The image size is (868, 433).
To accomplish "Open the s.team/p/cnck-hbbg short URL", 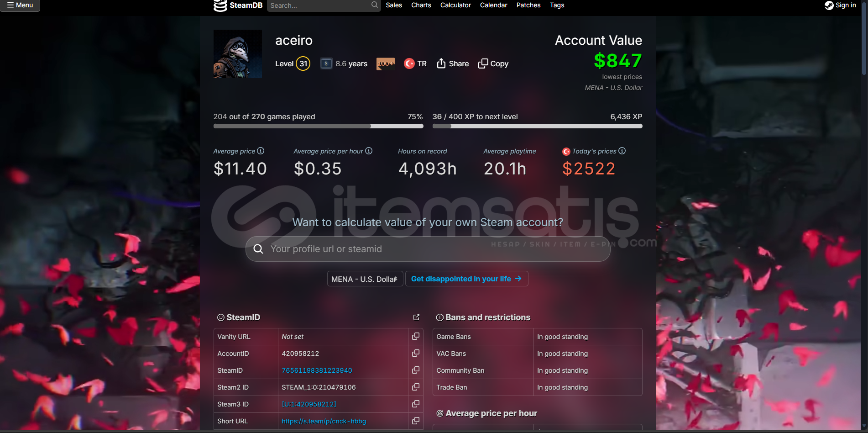I will 324,421.
